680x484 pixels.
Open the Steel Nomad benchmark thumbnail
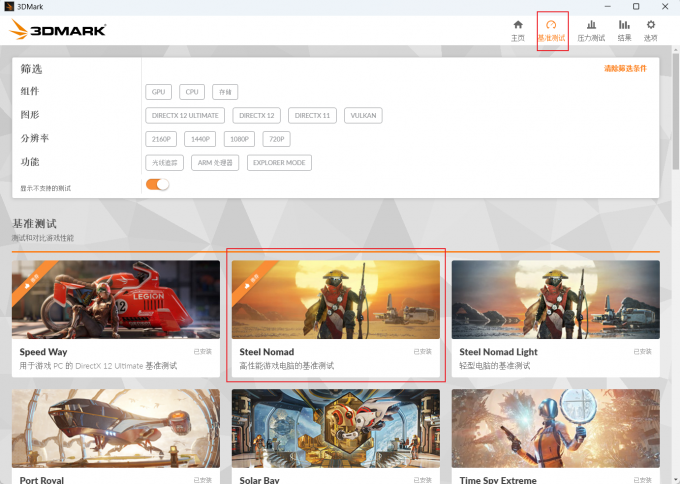coord(336,299)
